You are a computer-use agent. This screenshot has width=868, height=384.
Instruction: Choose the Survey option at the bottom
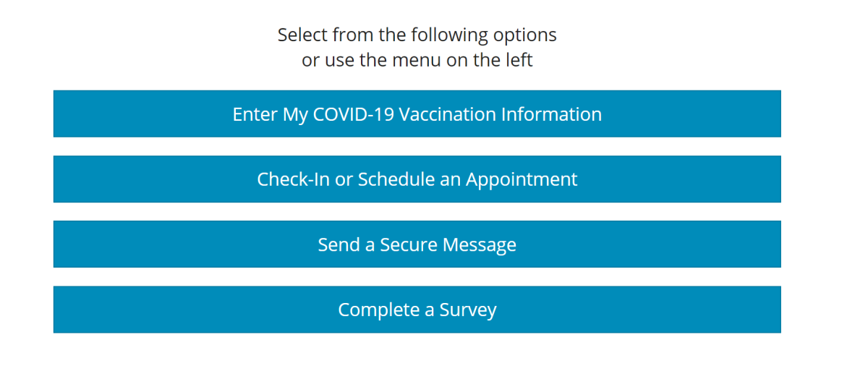pyautogui.click(x=417, y=310)
